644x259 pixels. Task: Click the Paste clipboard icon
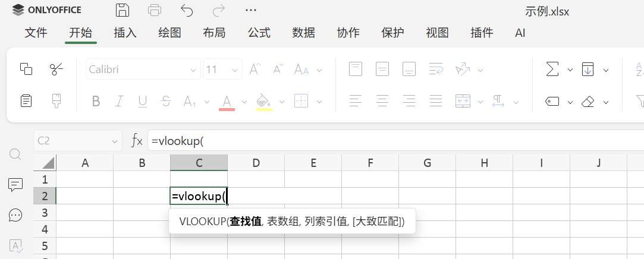tap(26, 101)
